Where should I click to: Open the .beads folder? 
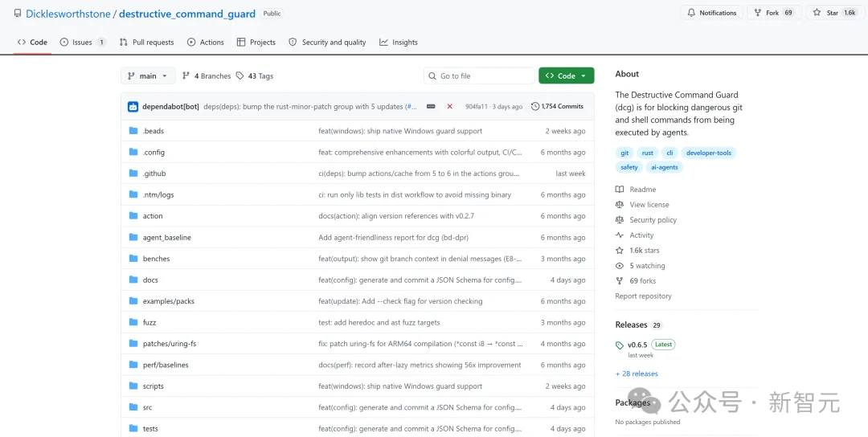click(154, 131)
